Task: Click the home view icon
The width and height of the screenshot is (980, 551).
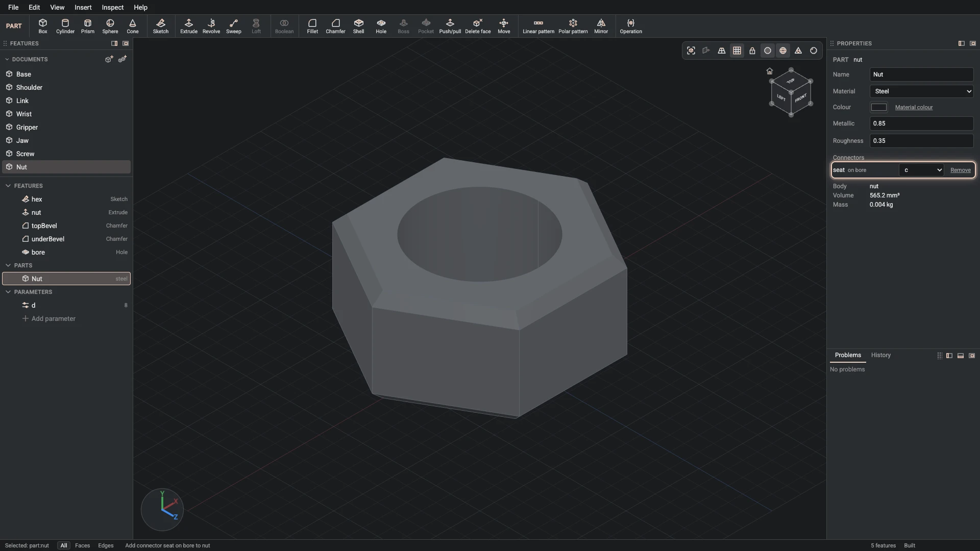Action: tap(769, 71)
